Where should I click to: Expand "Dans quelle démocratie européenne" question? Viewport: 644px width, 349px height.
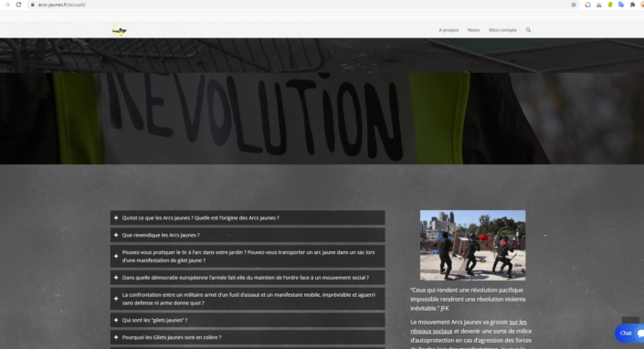[x=248, y=278]
